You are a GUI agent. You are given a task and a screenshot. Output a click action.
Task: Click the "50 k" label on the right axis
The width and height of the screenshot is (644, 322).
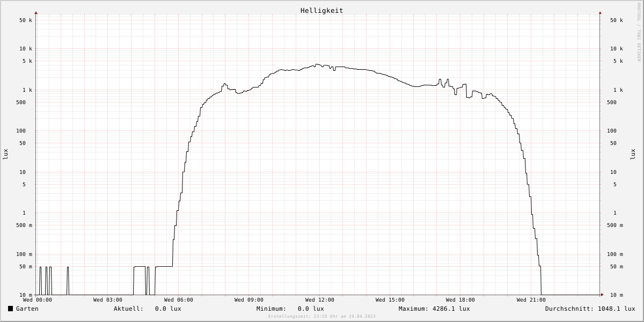617,20
